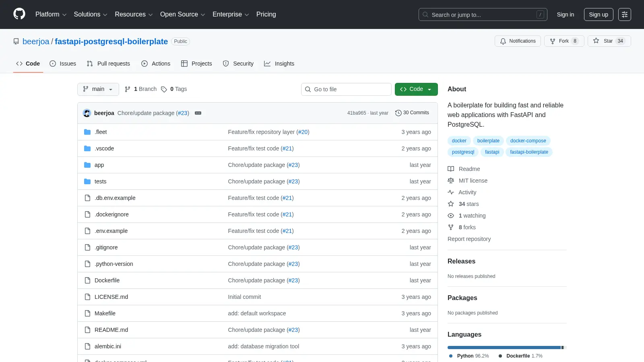Switch to the Insights tab
The height and width of the screenshot is (362, 644).
tap(279, 64)
